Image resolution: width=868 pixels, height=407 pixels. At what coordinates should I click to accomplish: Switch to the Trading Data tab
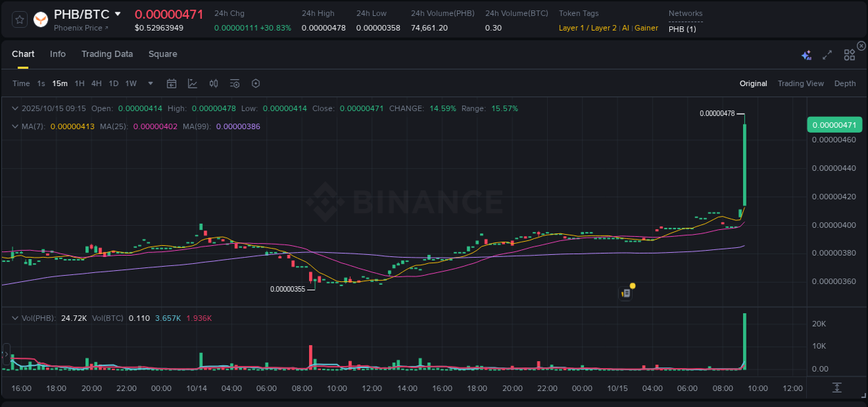107,53
